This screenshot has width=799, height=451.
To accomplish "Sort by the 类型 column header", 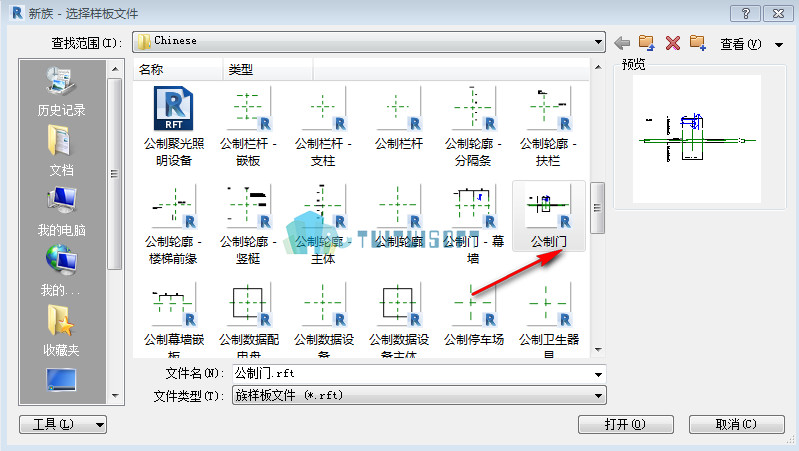I will coord(268,69).
